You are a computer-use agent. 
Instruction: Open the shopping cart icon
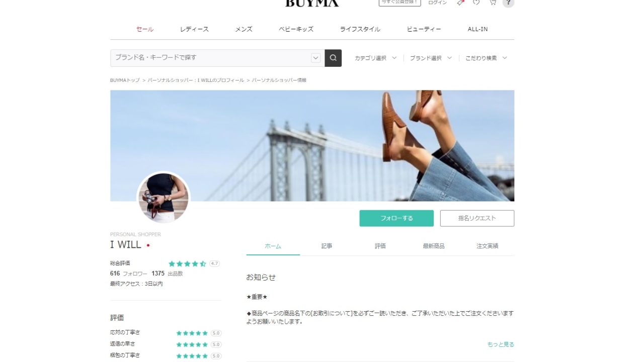(493, 3)
